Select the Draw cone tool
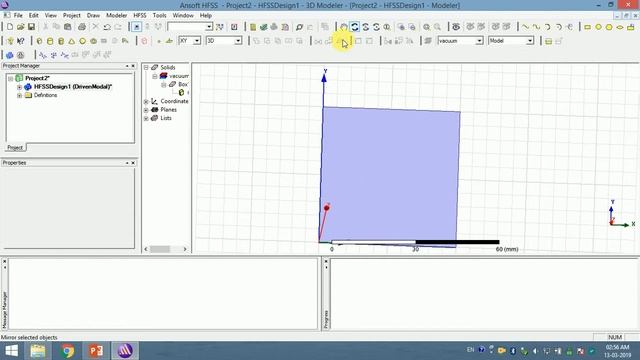This screenshot has height=360, width=640. [x=71, y=41]
